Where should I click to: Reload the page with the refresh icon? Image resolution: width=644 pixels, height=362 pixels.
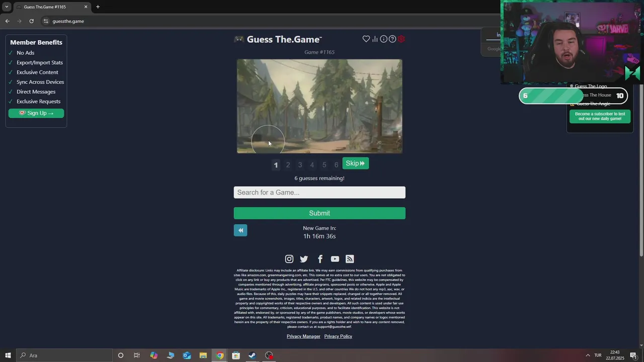(31, 21)
